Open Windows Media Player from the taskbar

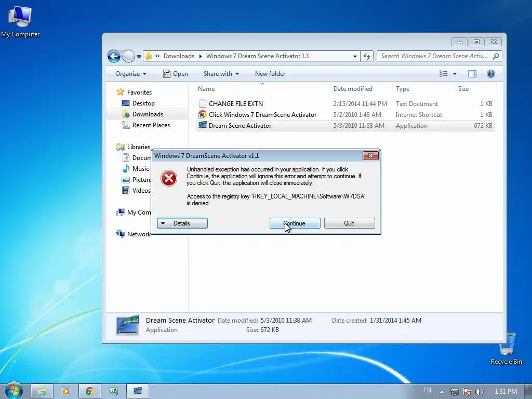[x=66, y=391]
